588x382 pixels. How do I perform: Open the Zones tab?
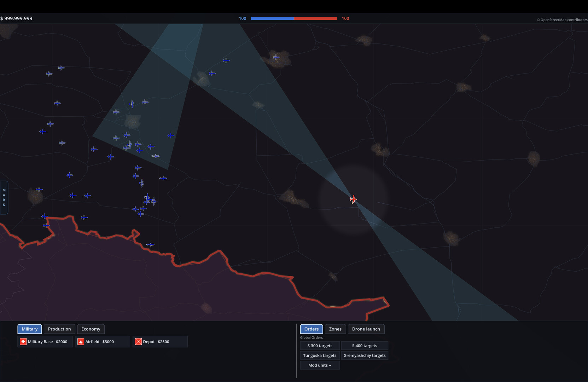335,329
